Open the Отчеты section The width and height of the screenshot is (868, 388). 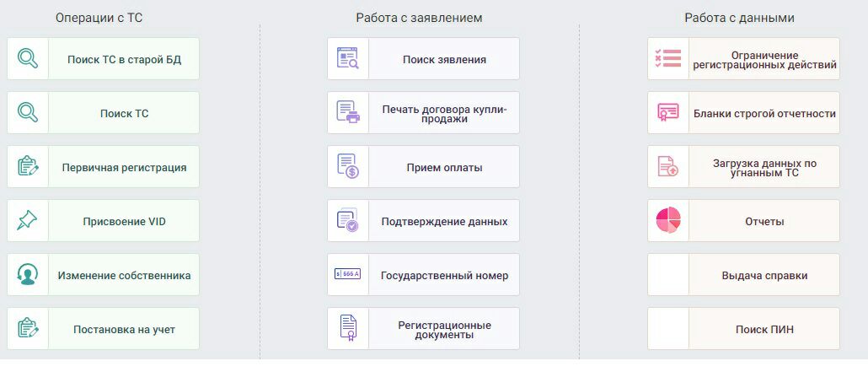point(743,221)
